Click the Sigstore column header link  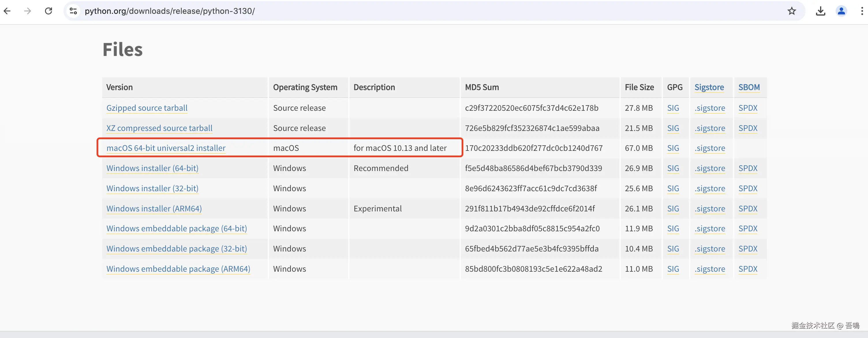coord(709,88)
